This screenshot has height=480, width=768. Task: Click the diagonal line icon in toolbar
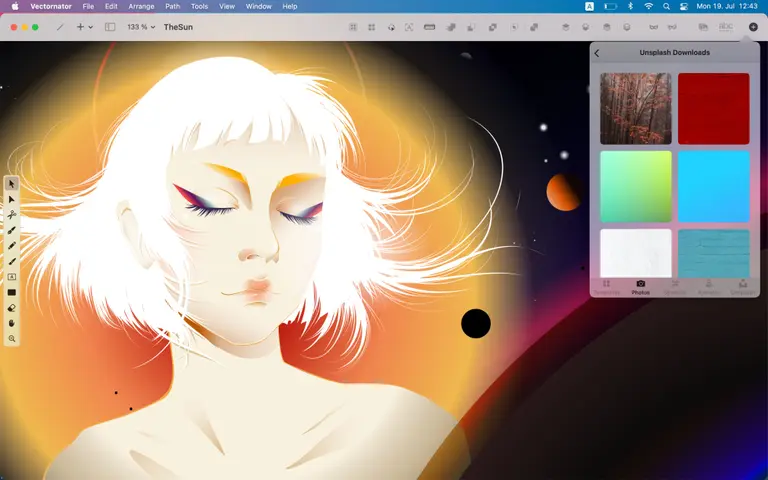[x=60, y=27]
